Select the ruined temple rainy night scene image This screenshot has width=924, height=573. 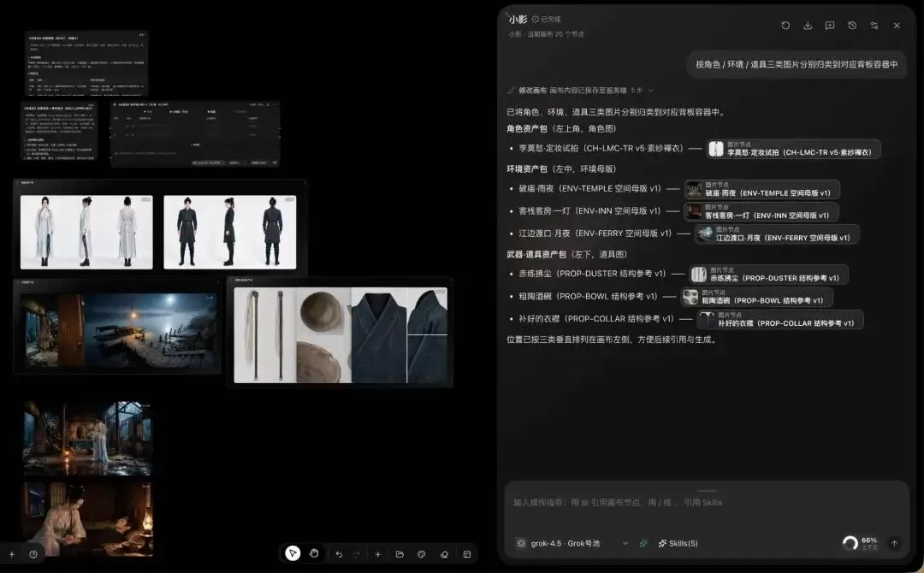87,438
